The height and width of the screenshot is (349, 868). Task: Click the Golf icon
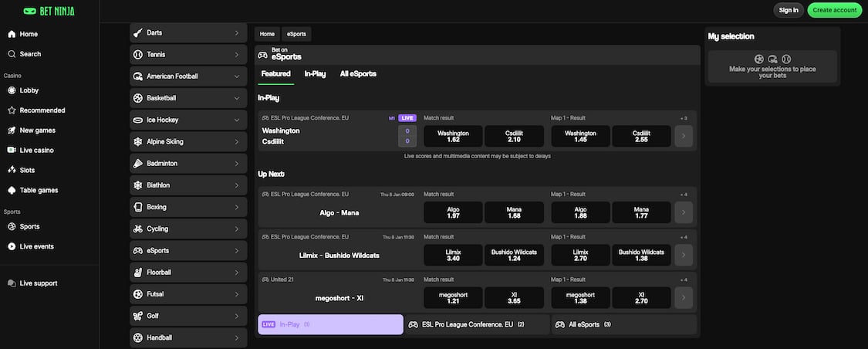click(x=138, y=316)
